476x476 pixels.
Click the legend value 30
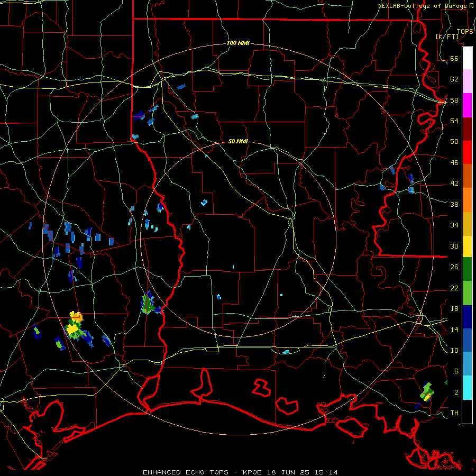coord(454,246)
